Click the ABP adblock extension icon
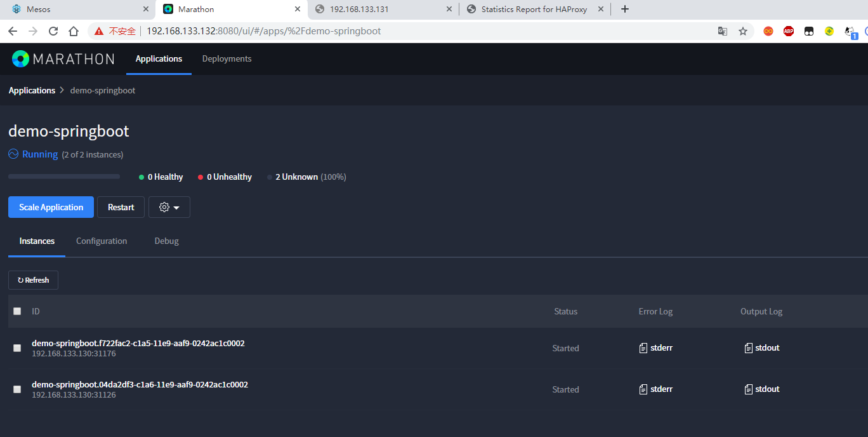 (x=788, y=31)
